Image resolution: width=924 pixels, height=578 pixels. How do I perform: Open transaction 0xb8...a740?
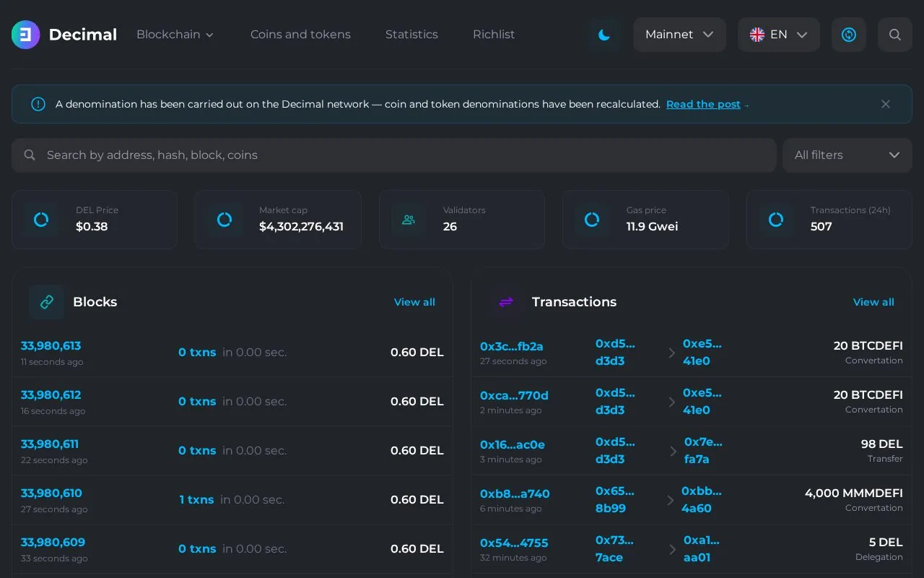[515, 494]
